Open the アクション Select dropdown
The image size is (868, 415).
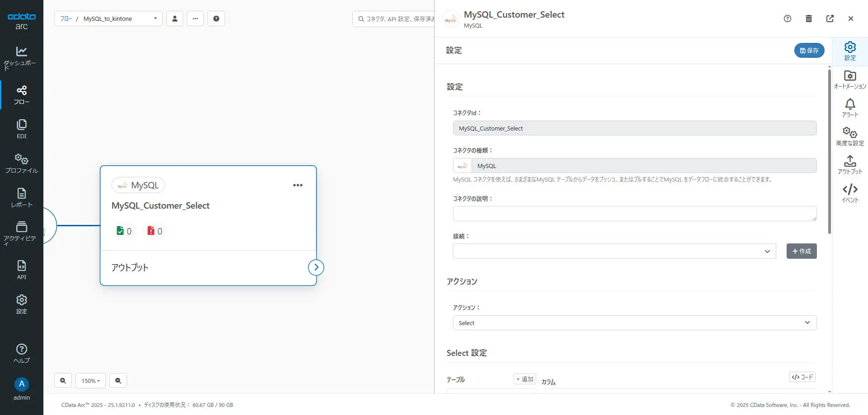634,323
